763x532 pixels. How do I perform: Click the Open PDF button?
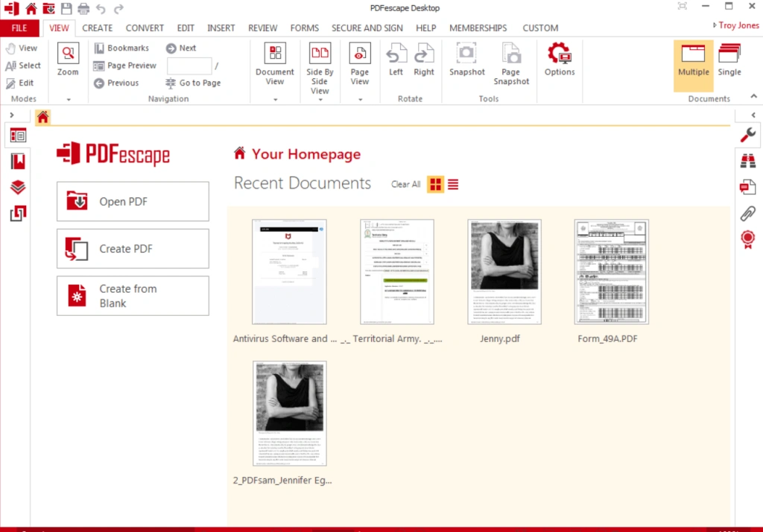133,201
